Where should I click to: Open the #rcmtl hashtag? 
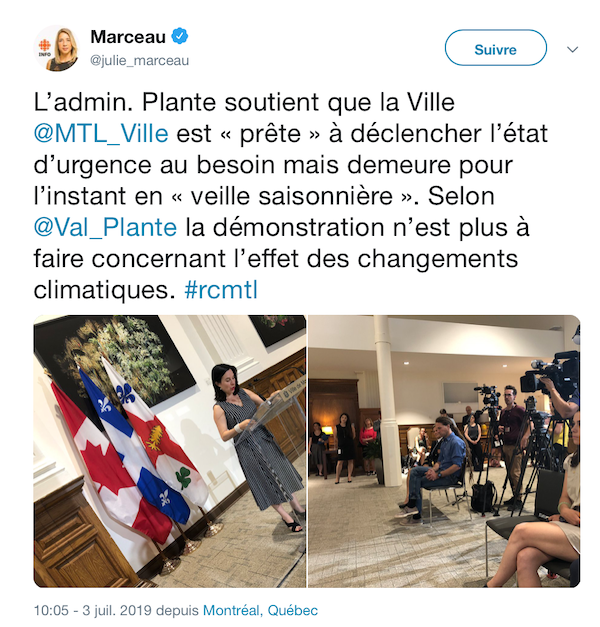point(221,290)
